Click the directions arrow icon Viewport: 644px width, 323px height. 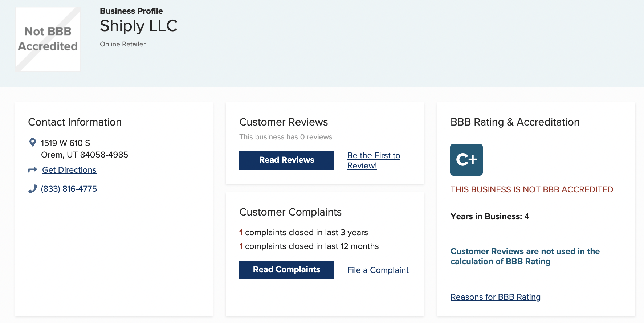(x=33, y=170)
